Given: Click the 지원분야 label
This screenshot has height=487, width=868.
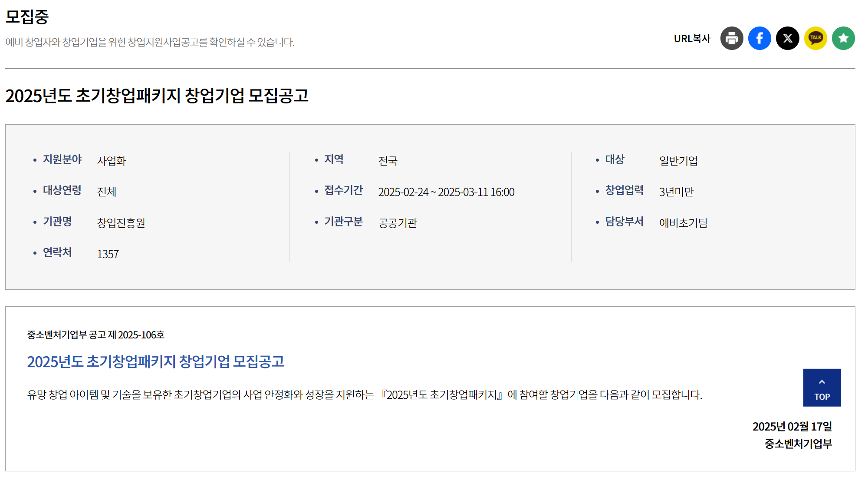Looking at the screenshot, I should (x=62, y=159).
